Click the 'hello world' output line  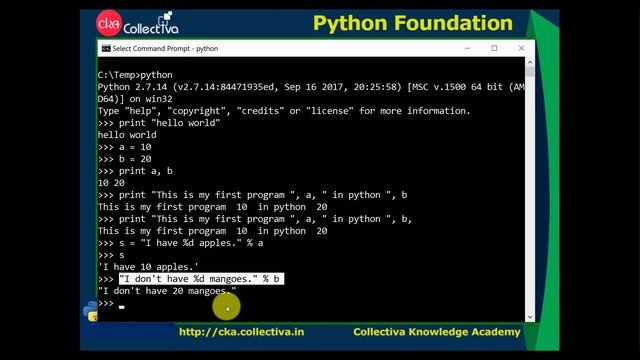tap(127, 135)
